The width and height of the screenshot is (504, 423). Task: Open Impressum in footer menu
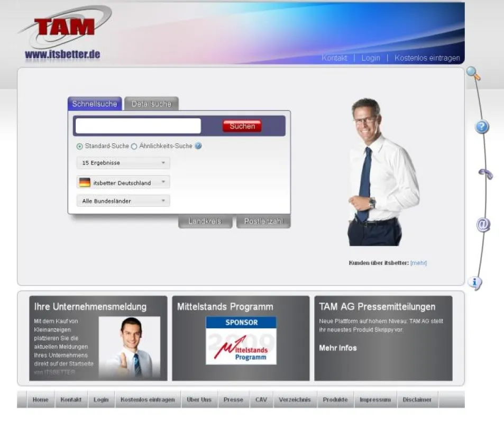(375, 400)
